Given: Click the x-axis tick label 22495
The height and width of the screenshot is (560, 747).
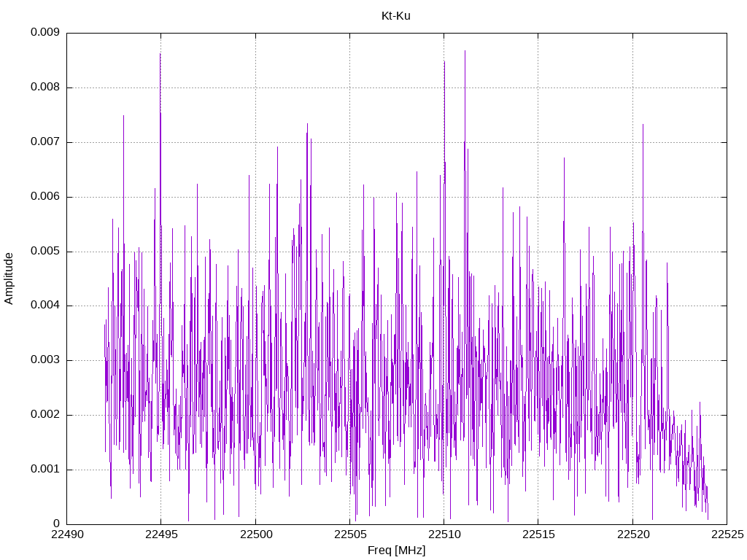Looking at the screenshot, I should (x=161, y=534).
